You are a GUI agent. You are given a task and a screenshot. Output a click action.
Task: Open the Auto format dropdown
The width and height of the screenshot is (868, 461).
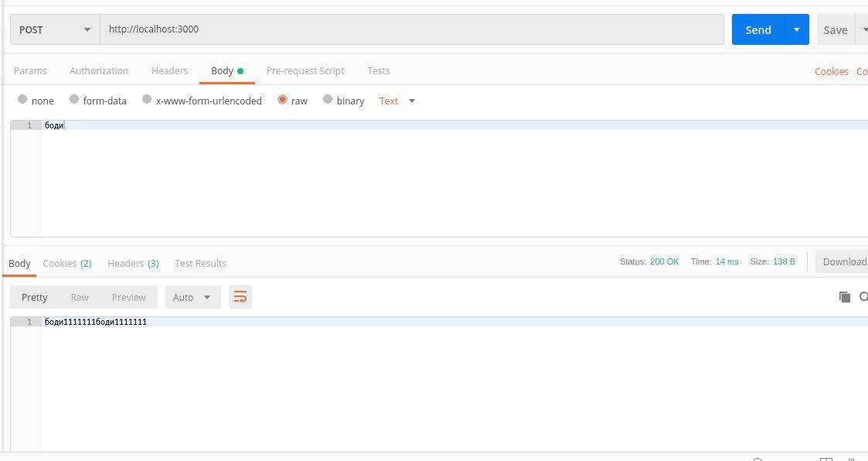click(x=192, y=297)
